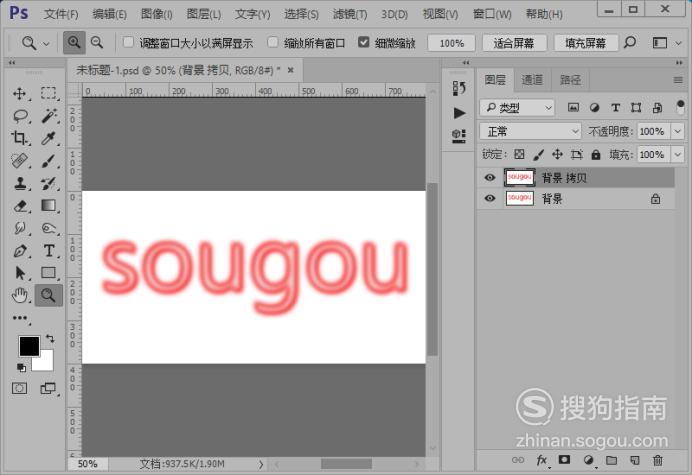Uncheck 细微缩放 checkbox
The image size is (692, 475).
tap(364, 42)
